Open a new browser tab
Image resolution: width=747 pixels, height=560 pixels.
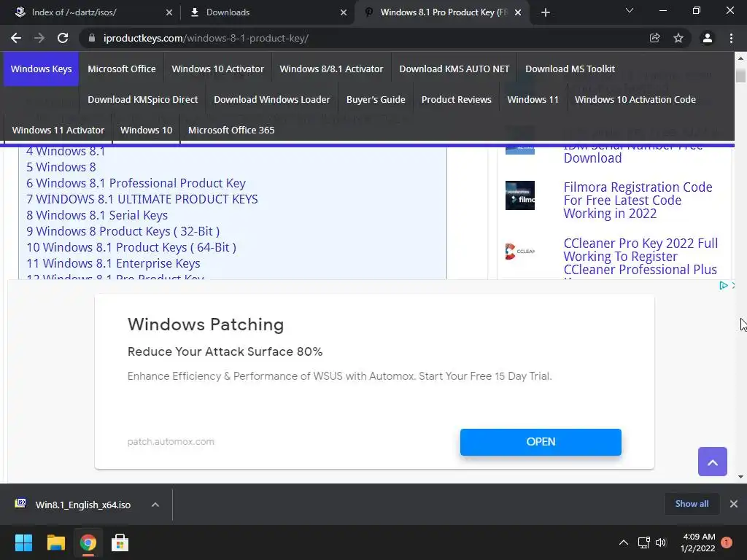coord(546,12)
